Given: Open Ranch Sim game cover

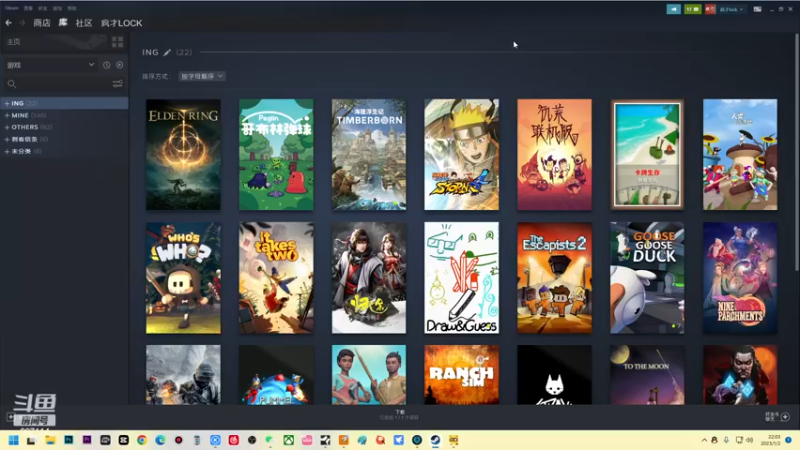Looking at the screenshot, I should (x=462, y=375).
